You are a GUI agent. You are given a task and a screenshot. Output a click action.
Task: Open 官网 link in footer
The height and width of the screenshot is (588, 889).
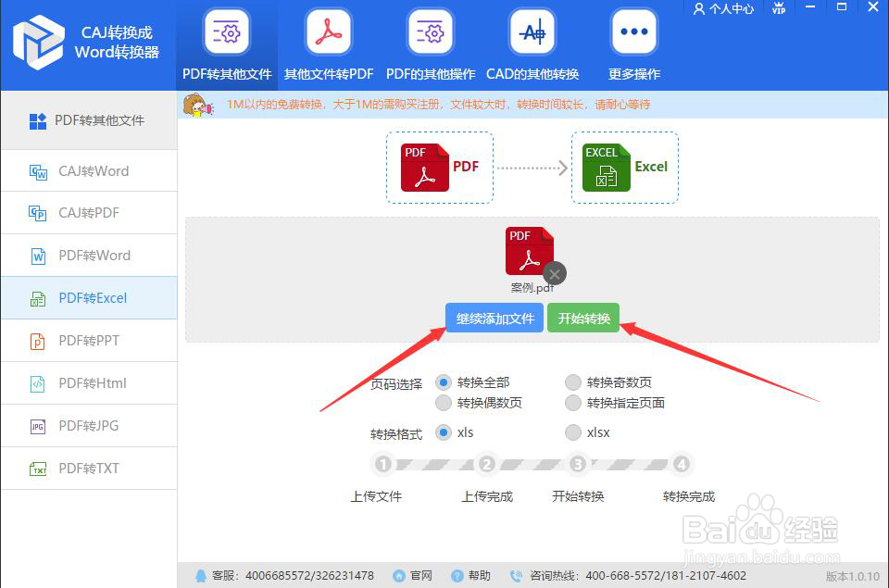(413, 576)
